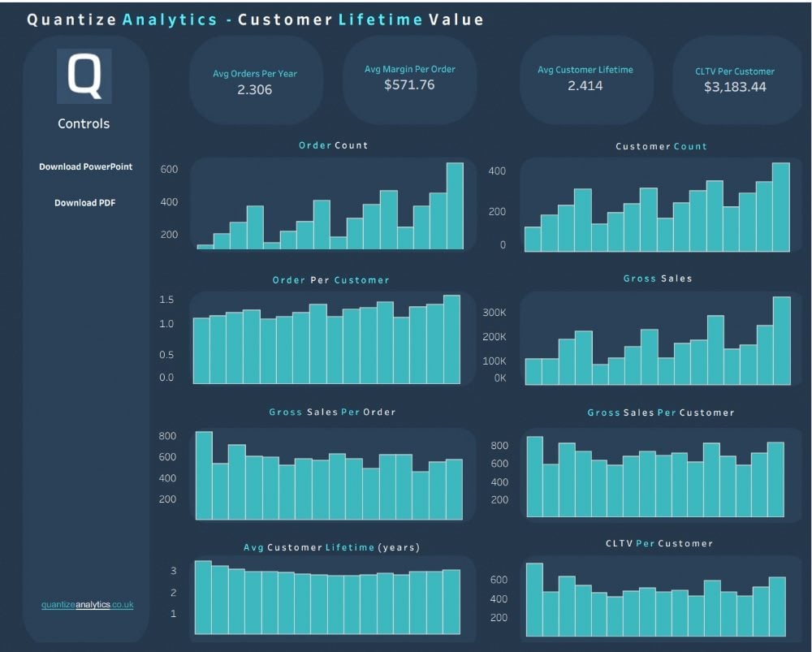Viewport: 812px width, 652px height.
Task: Click the last bar in Customer Count chart
Action: point(781,208)
